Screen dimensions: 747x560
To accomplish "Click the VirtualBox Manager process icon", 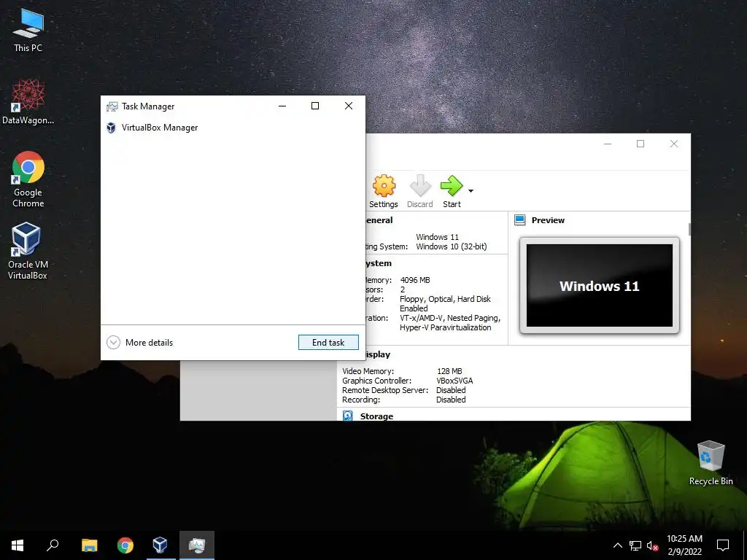I will tap(111, 128).
